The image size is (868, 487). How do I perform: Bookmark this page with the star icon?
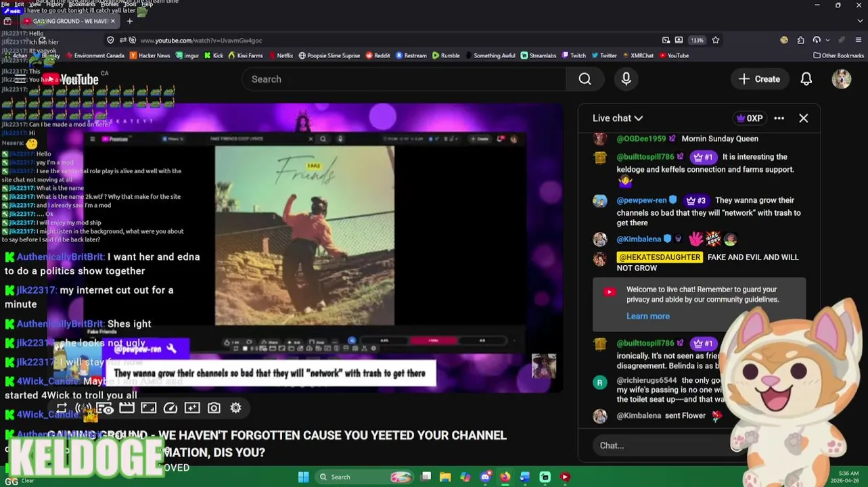(715, 40)
